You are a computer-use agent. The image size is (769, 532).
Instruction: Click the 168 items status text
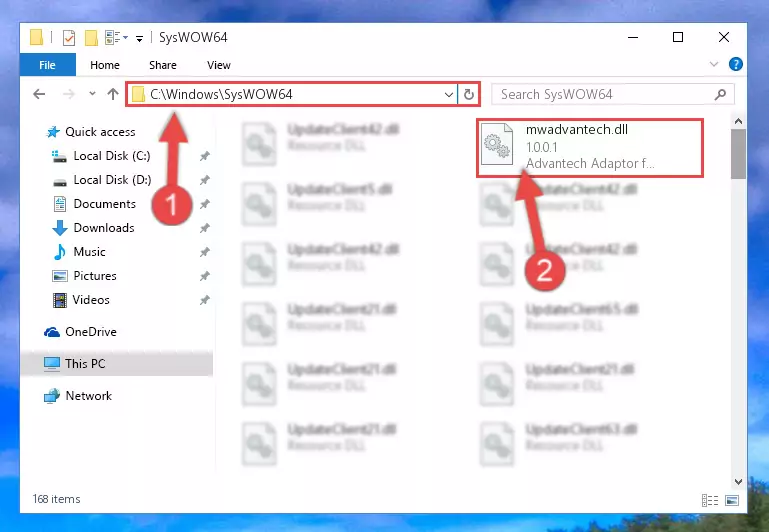(56, 499)
